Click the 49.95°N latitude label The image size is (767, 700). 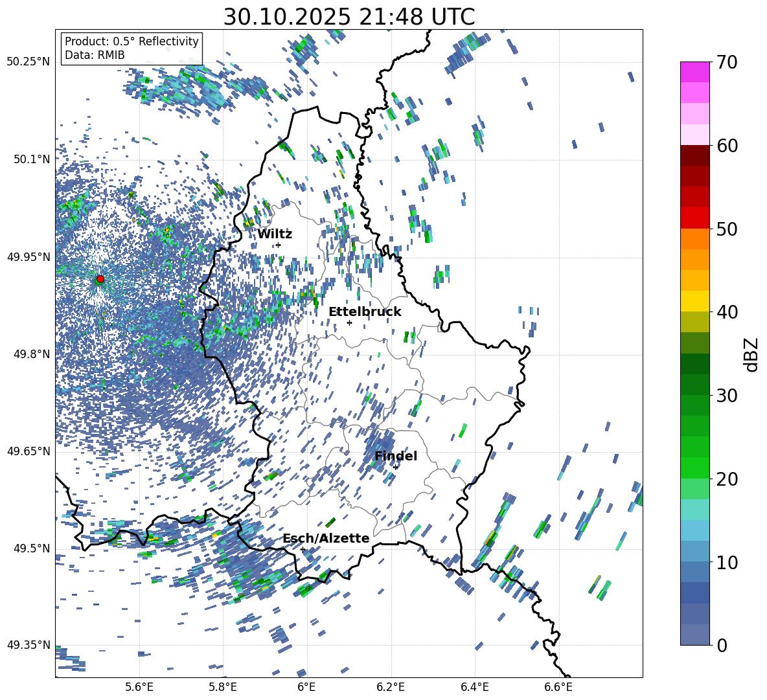point(29,256)
